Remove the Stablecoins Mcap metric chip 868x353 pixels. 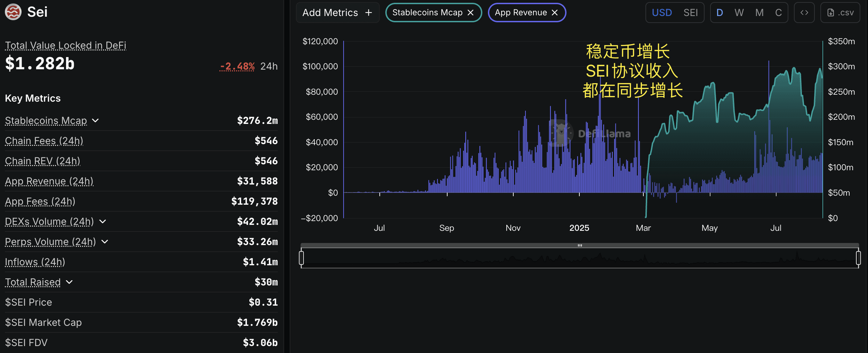[471, 13]
